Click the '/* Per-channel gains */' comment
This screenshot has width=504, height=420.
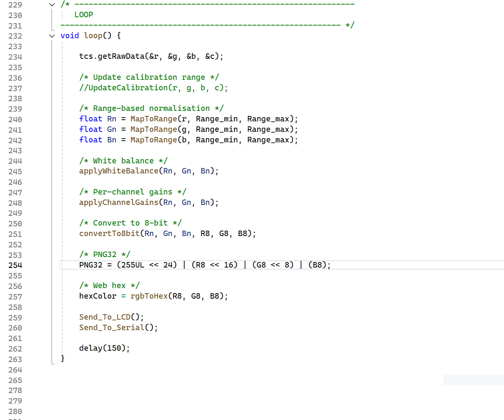[133, 192]
